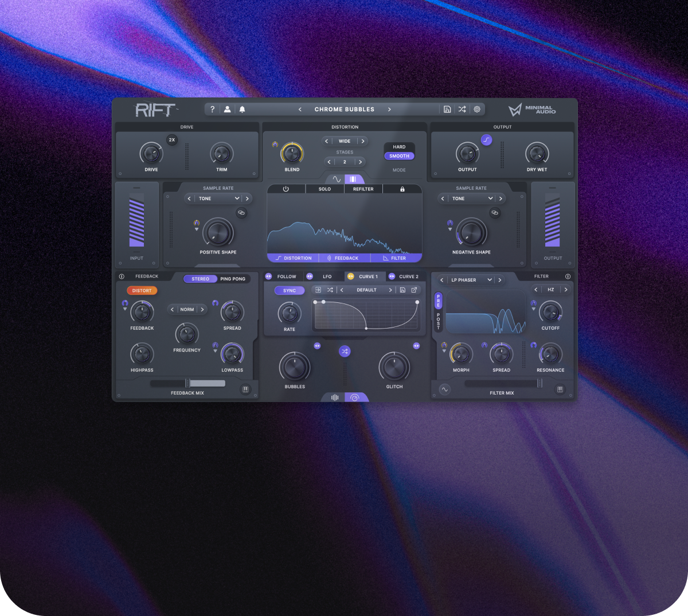The height and width of the screenshot is (616, 688).
Task: Toggle the SYNC button
Action: (290, 291)
